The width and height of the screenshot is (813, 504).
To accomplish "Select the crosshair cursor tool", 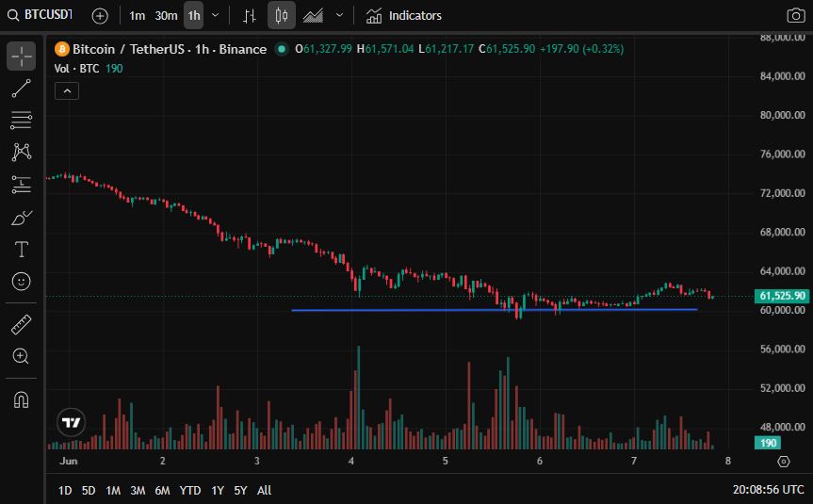I will tap(22, 56).
